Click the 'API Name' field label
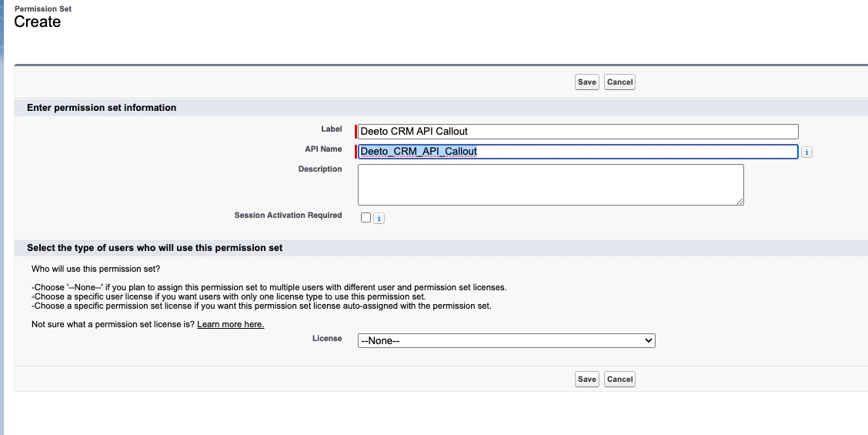 [x=323, y=149]
